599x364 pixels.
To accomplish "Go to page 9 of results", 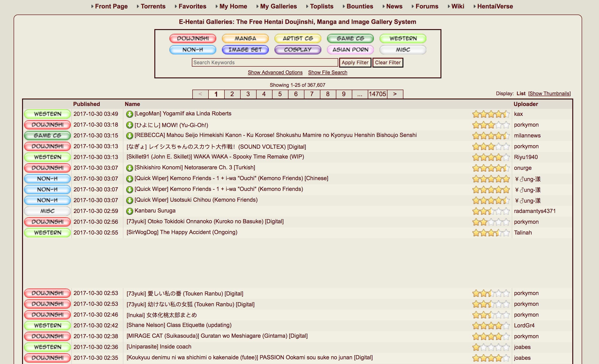I will (344, 94).
